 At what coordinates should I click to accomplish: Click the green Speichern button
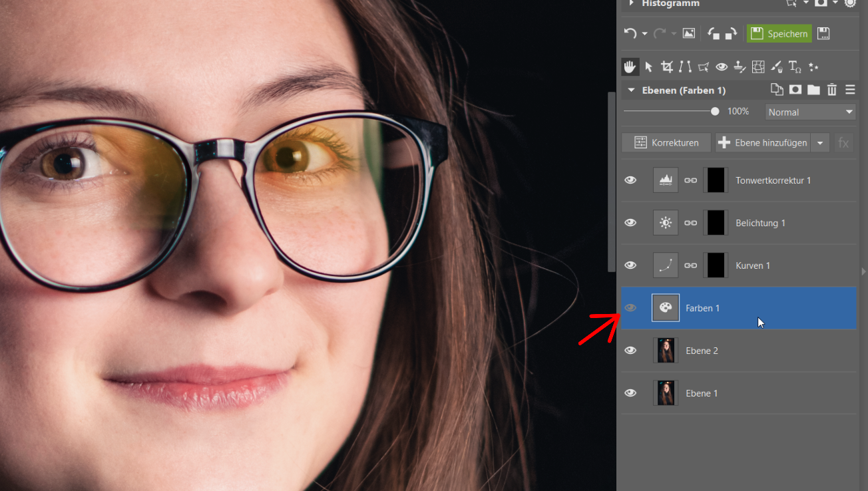coord(779,34)
